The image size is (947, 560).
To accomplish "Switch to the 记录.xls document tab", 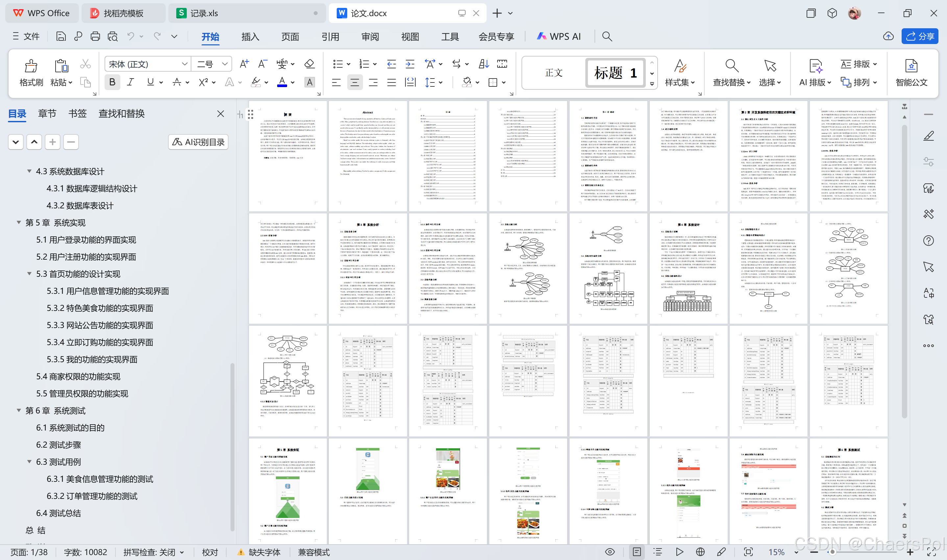I will coord(247,13).
